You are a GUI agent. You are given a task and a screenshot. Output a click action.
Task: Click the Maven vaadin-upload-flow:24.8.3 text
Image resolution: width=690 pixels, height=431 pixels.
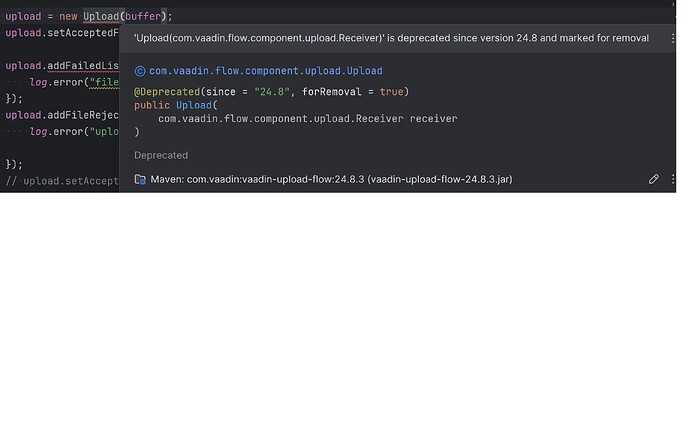[331, 179]
